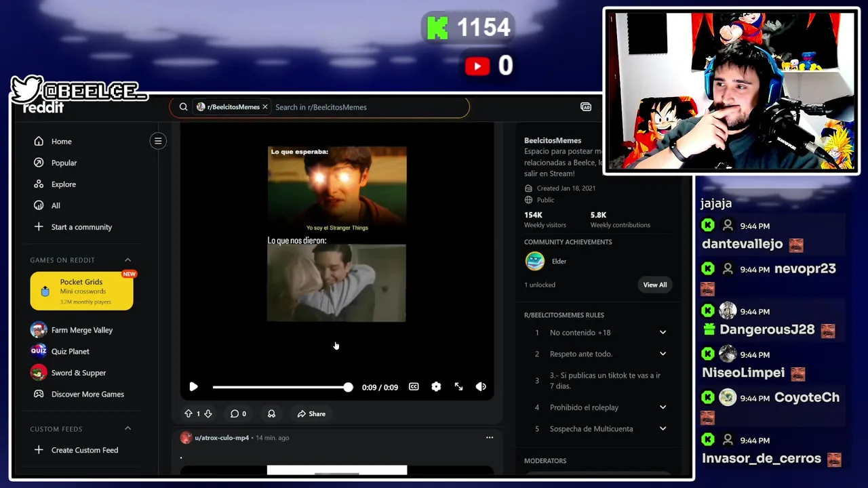
Task: Click the 5.8K weekly contributions stat
Action: 620,220
